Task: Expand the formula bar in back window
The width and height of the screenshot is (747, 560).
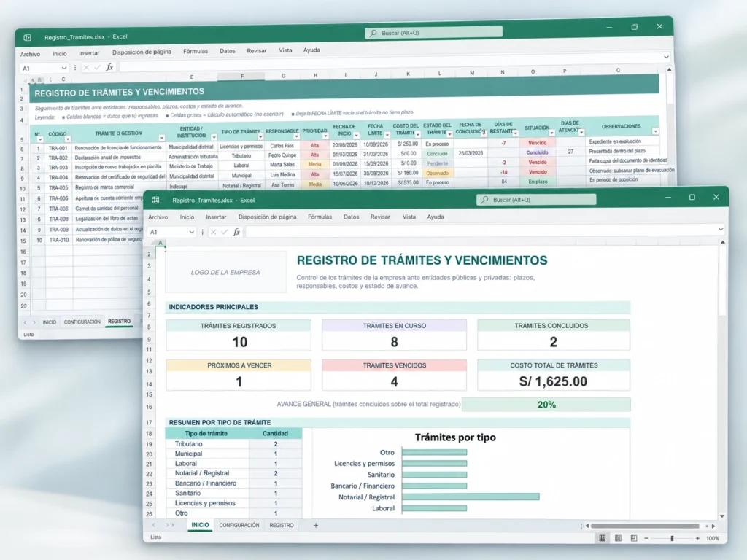Action: (666, 57)
